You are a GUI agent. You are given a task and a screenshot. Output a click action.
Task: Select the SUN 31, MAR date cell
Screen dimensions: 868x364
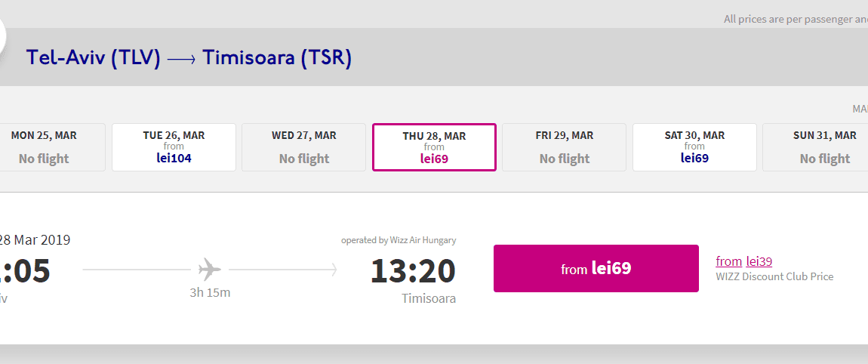[815, 147]
